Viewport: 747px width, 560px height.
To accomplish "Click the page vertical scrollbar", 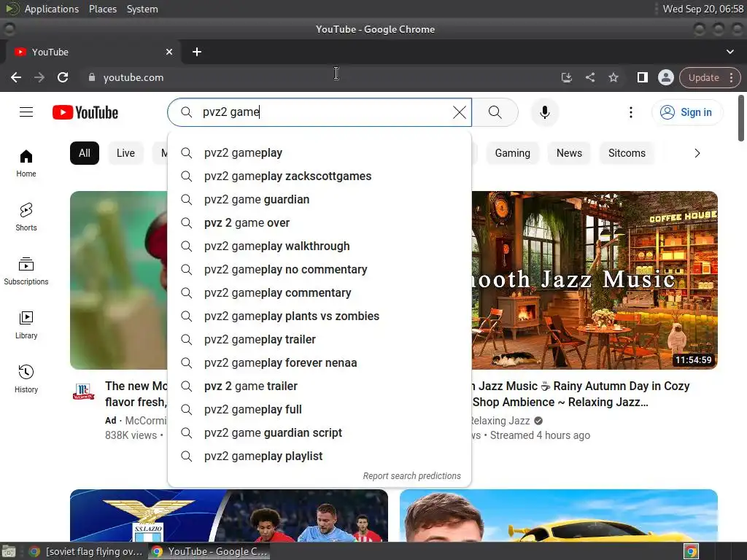I will 741,118.
